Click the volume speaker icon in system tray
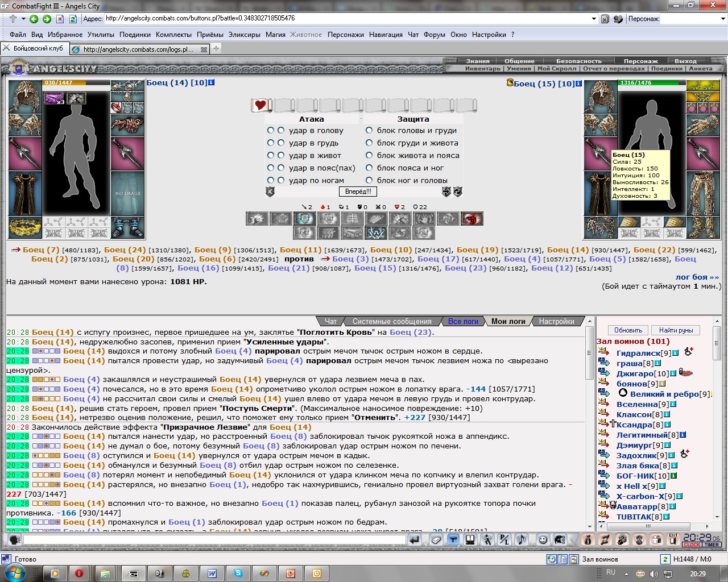The image size is (728, 582). pos(654,574)
